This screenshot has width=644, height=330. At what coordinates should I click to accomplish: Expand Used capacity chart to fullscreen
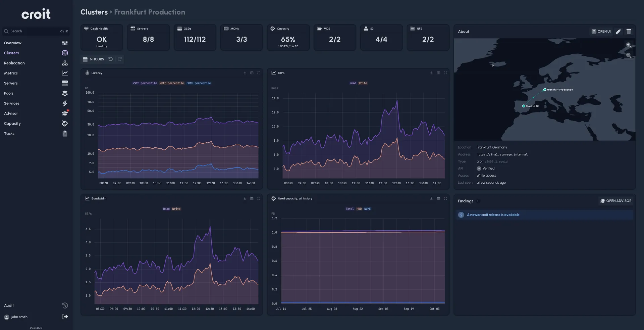click(445, 198)
